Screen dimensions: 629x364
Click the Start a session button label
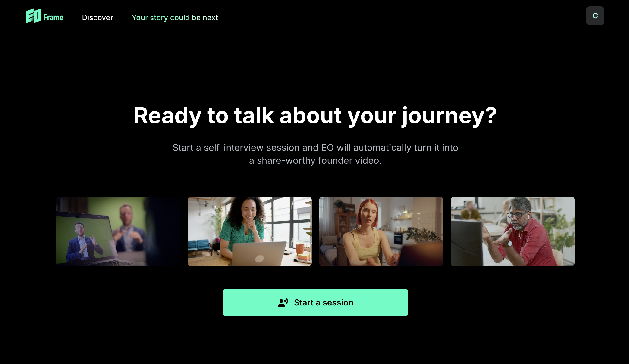pyautogui.click(x=324, y=302)
